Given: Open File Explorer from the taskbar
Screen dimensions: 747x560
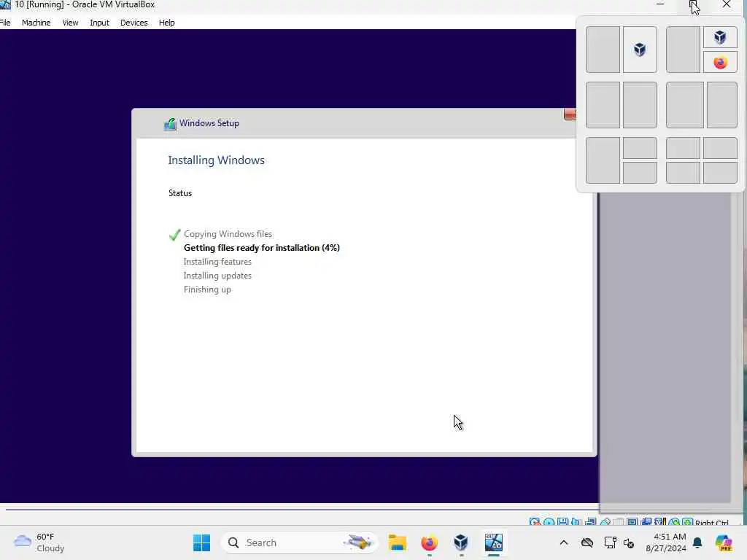Looking at the screenshot, I should tap(397, 542).
